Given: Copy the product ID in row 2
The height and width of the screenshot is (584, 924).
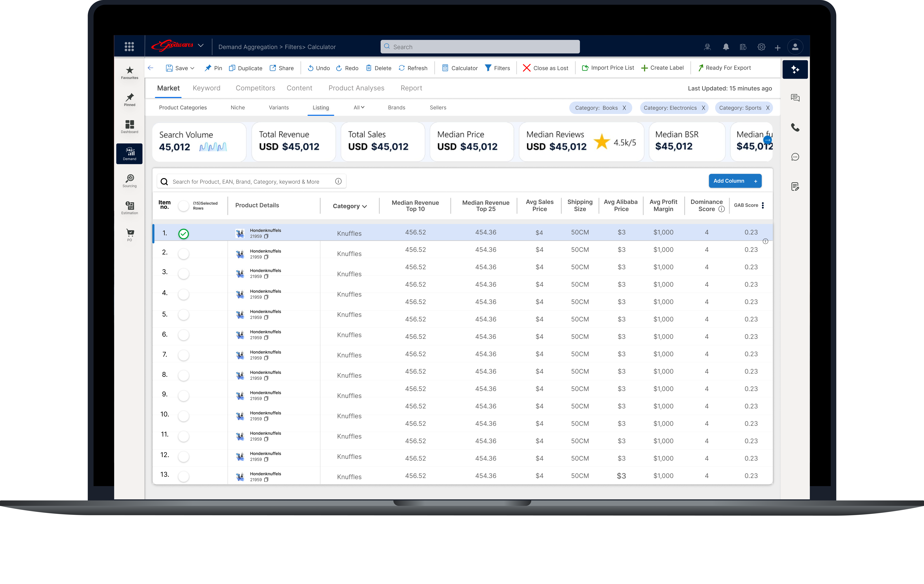Looking at the screenshot, I should coord(266,257).
